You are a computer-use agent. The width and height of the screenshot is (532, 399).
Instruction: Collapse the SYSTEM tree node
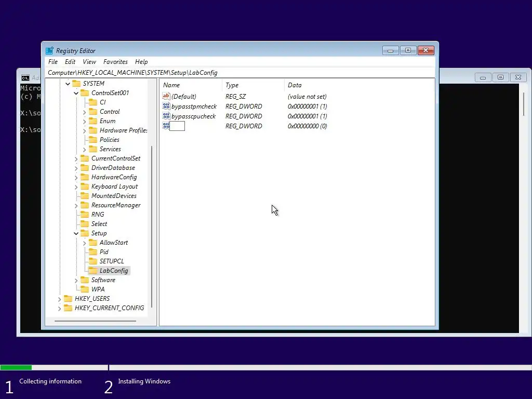click(x=68, y=84)
